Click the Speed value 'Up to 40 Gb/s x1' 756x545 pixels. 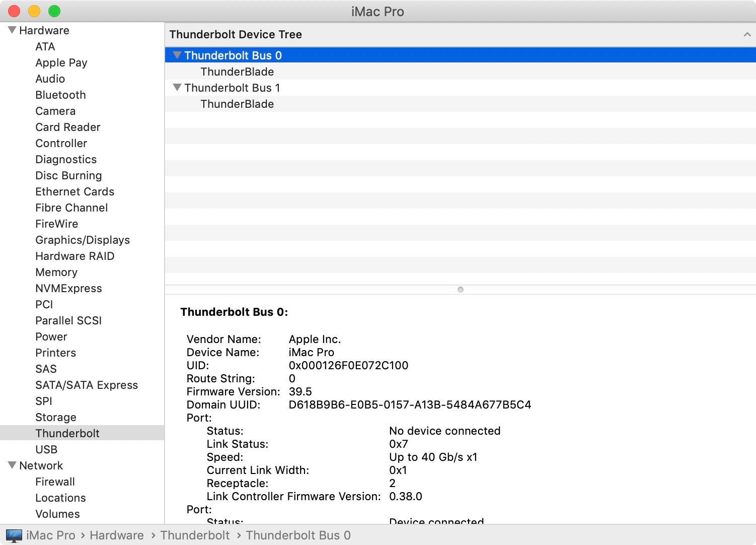[x=433, y=457]
